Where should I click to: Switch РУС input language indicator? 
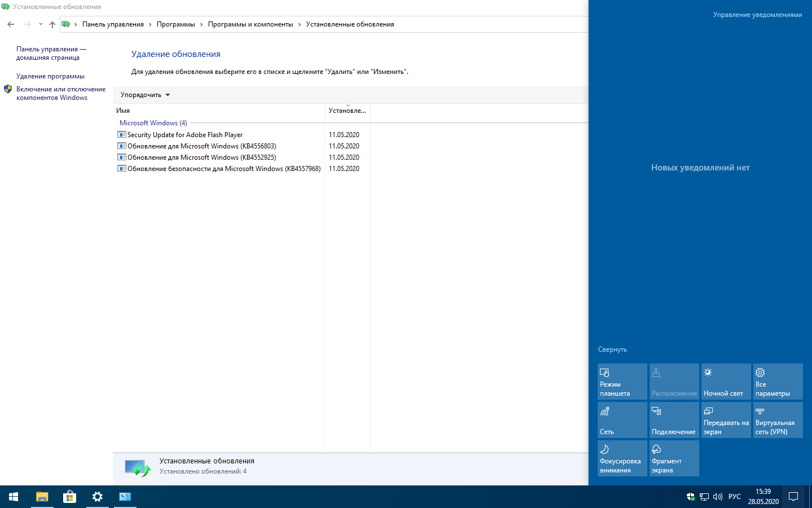[x=735, y=497]
